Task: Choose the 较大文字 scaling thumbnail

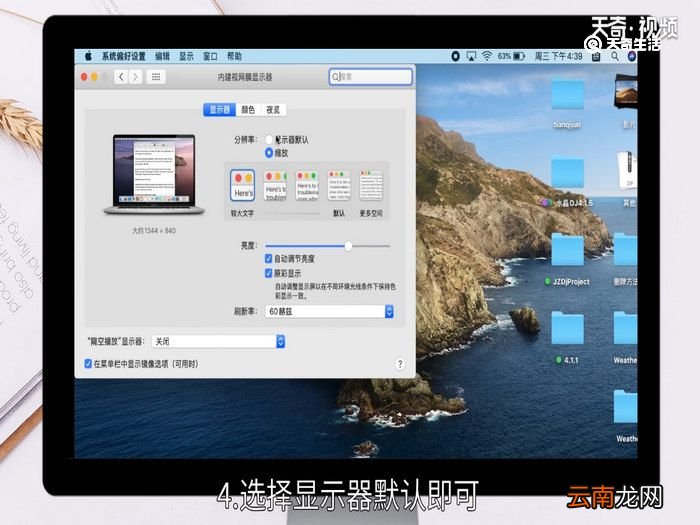Action: pyautogui.click(x=242, y=185)
